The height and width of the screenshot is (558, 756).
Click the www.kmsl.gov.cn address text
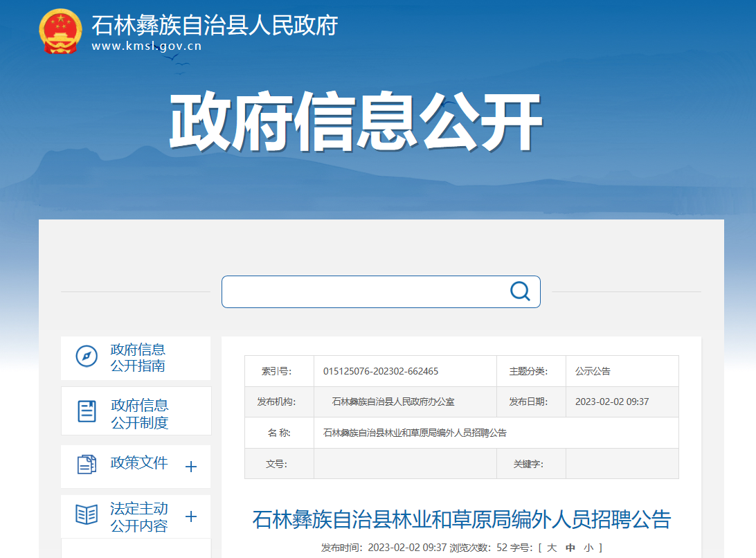point(147,46)
